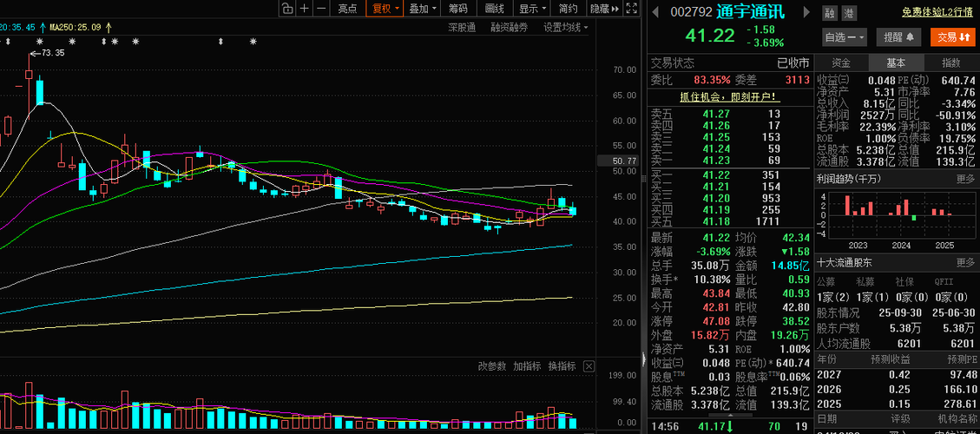980x434 pixels.
Task: Click the 2025 forecast row
Action: [x=897, y=404]
